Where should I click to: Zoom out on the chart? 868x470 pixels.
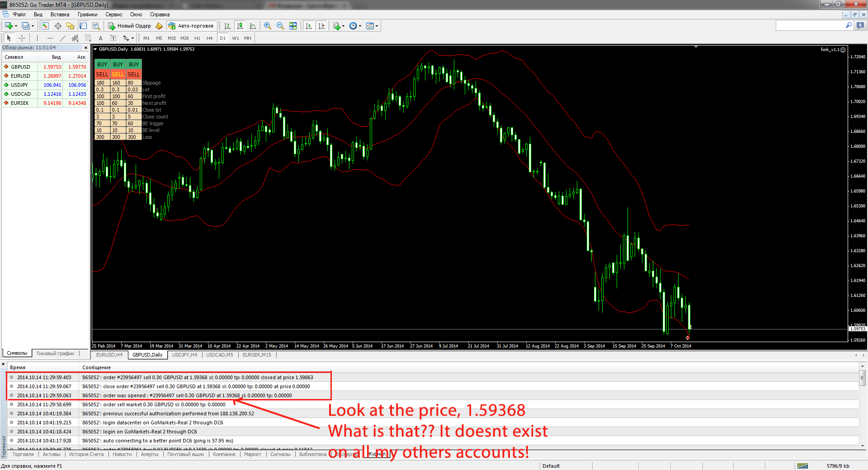click(280, 26)
